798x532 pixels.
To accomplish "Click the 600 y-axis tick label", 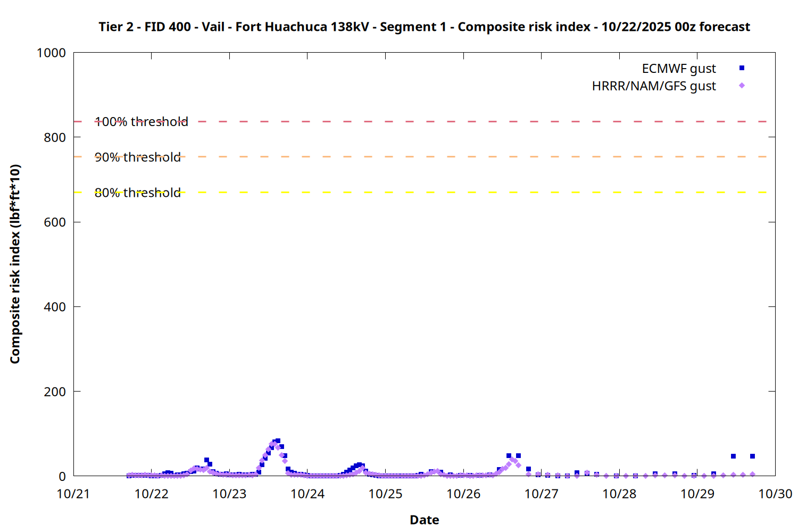I will click(x=55, y=222).
